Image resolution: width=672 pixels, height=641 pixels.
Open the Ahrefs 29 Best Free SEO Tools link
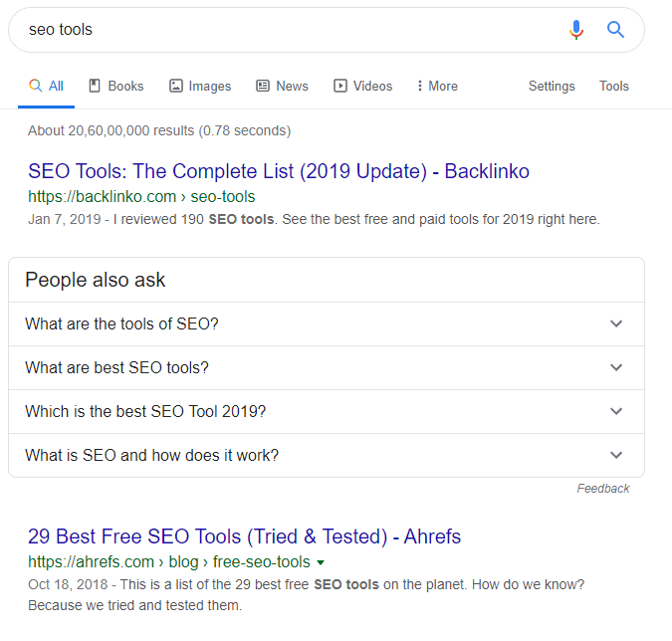pos(245,536)
